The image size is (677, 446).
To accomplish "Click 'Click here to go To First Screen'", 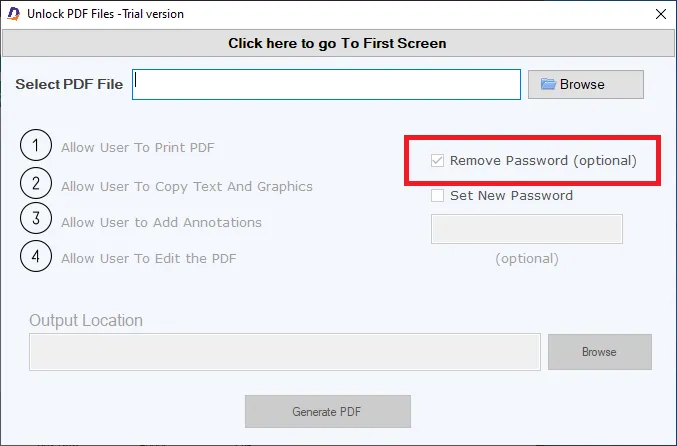I will coord(338,43).
